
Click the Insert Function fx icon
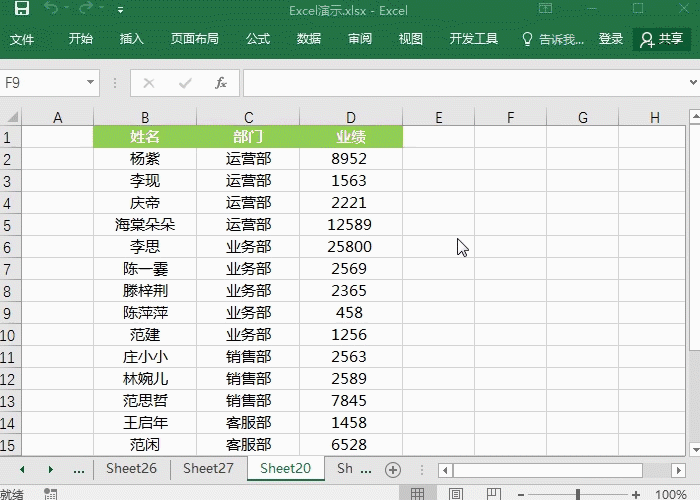[x=221, y=83]
